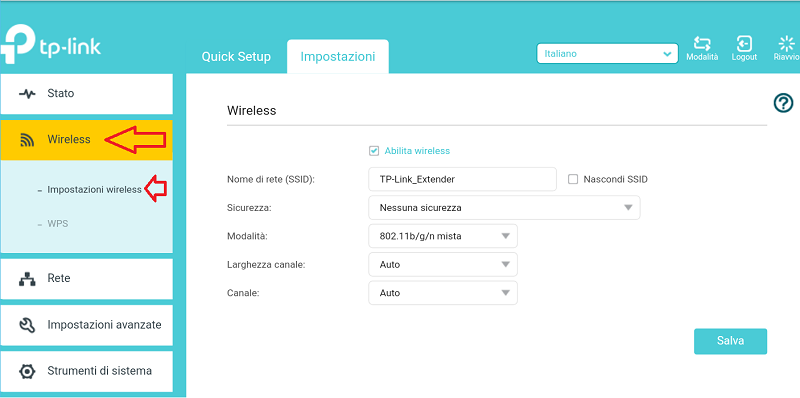Click the Abilita wireless label
Viewport: 800px width, 398px height.
(417, 151)
